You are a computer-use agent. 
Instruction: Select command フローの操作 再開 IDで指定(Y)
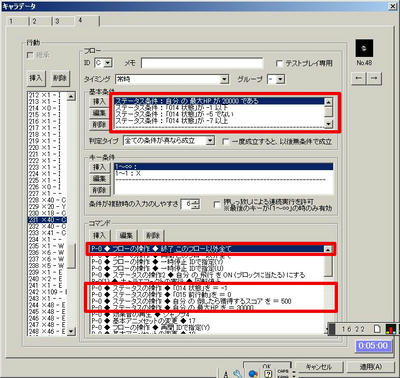[x=207, y=327]
